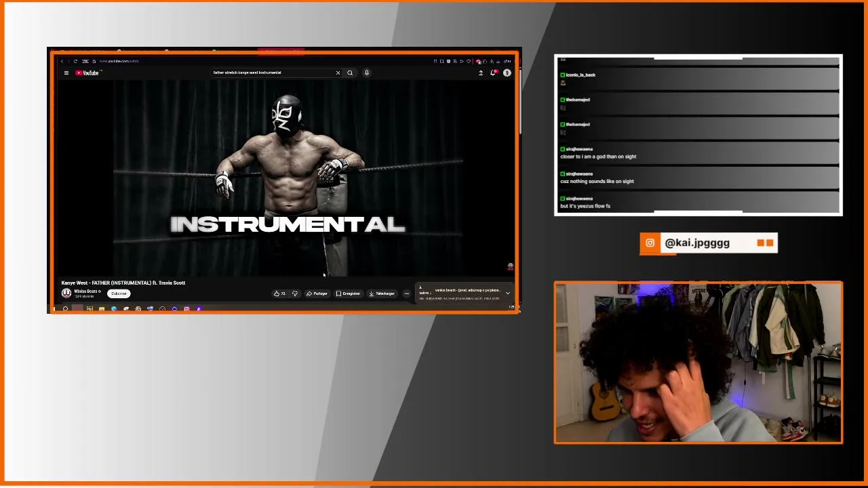
Task: Open the three-dot more actions menu
Action: tap(406, 293)
